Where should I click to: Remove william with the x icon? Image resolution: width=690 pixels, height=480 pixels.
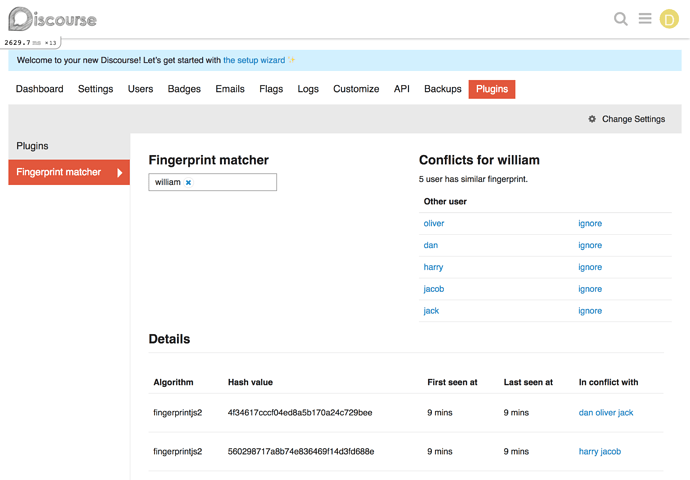188,183
